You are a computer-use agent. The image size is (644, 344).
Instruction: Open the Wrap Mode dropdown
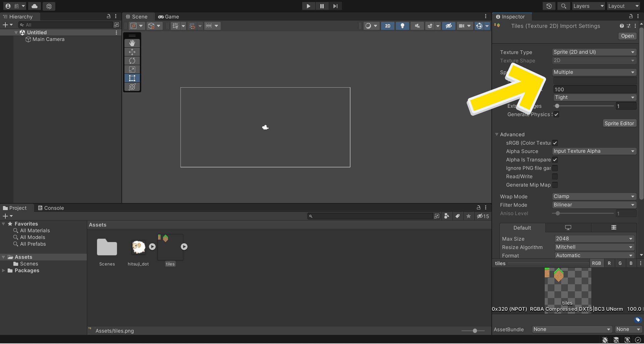[x=594, y=196]
